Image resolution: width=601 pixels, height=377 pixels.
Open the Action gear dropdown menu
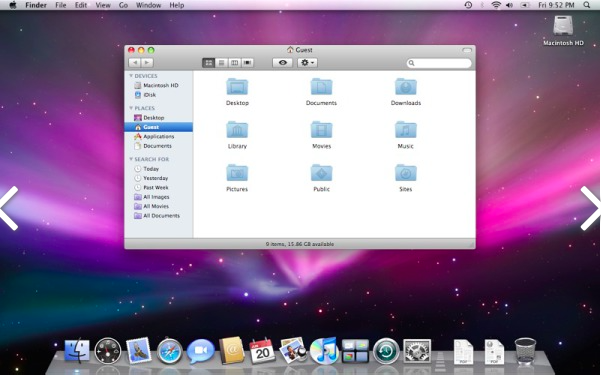(307, 62)
